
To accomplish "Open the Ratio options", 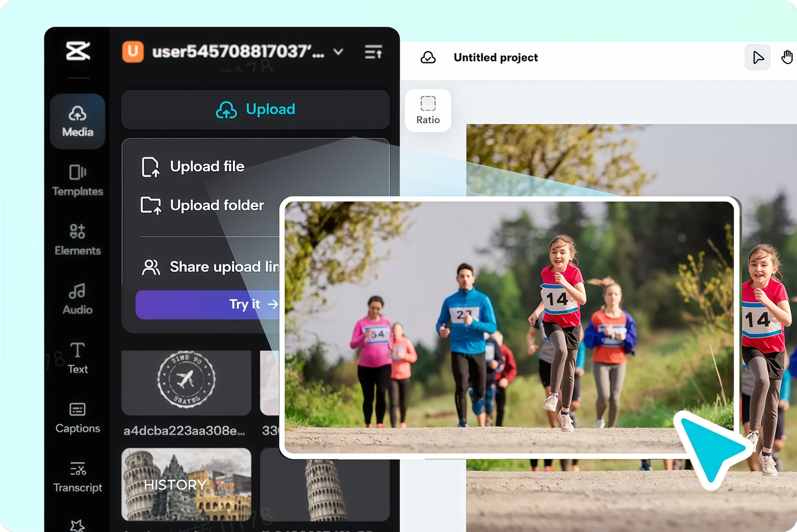I will coord(428,110).
